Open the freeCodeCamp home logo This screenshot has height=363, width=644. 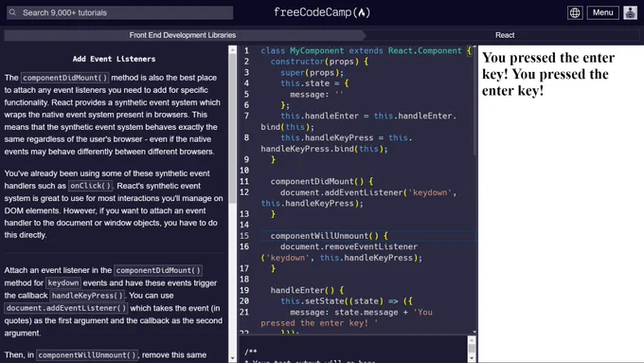click(x=322, y=12)
